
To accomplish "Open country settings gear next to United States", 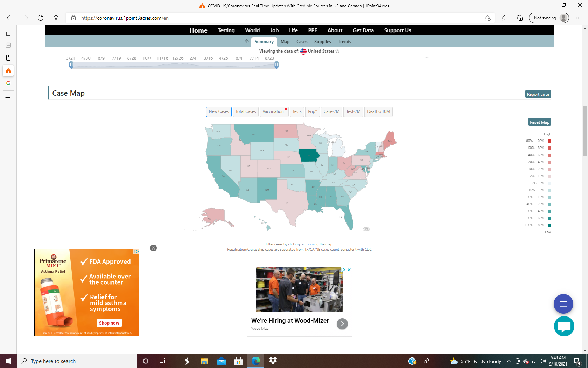I will [337, 51].
